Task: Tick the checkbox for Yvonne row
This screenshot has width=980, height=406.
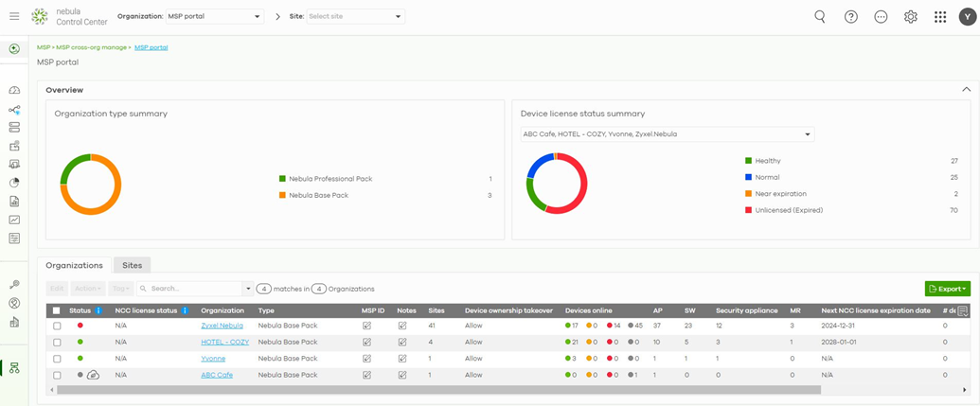Action: pos(57,359)
